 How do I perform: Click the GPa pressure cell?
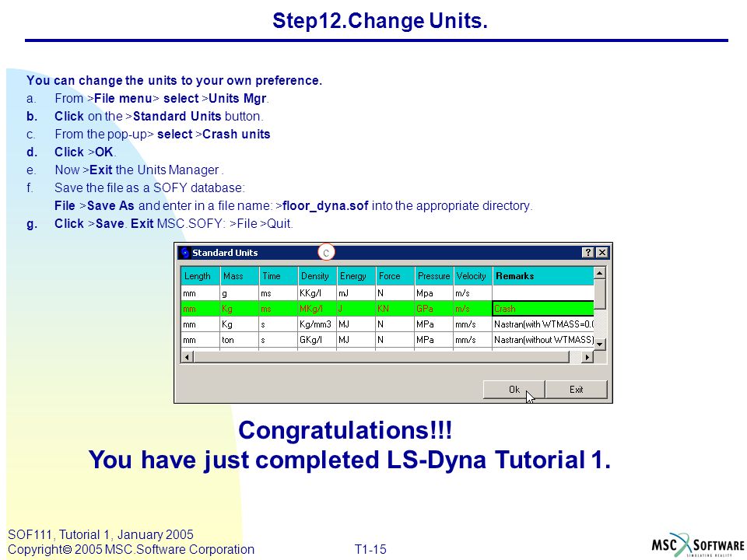click(x=434, y=309)
